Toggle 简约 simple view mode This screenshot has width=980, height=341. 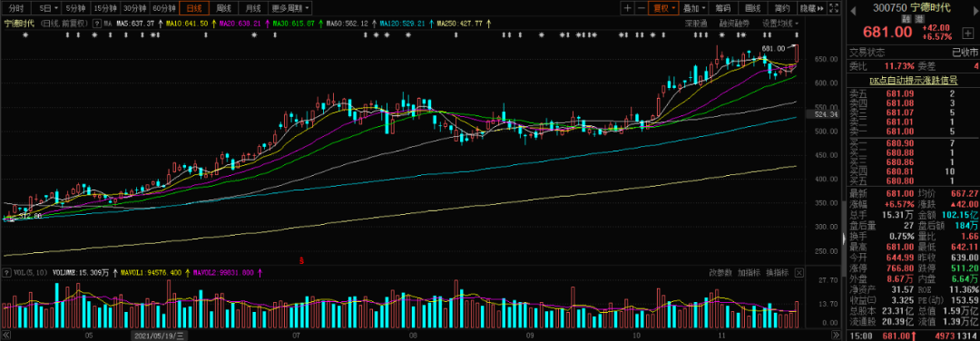pyautogui.click(x=782, y=8)
